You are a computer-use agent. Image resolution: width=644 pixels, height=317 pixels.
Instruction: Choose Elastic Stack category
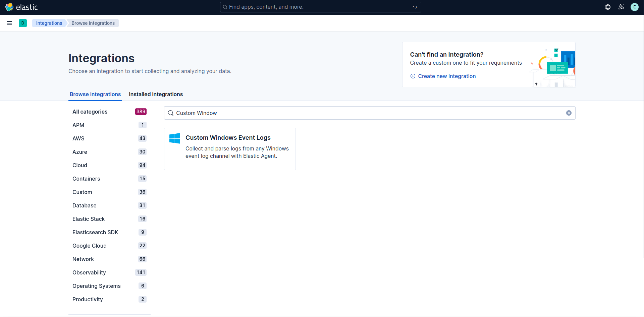109,219
